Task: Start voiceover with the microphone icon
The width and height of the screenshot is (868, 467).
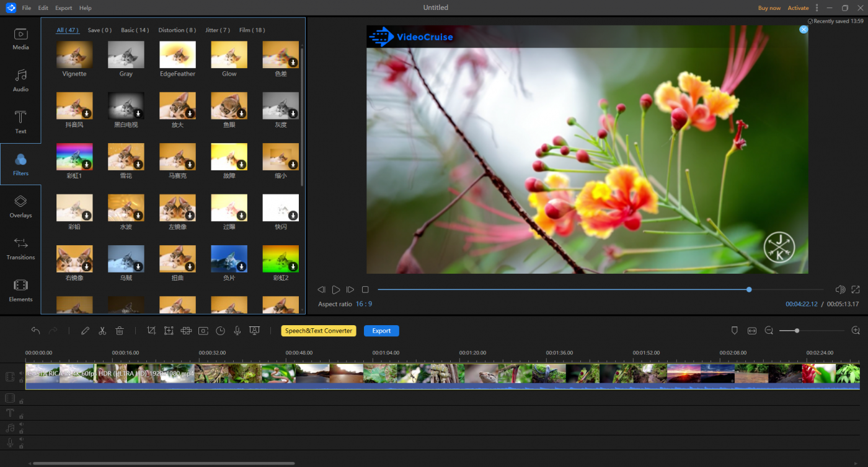Action: point(237,331)
